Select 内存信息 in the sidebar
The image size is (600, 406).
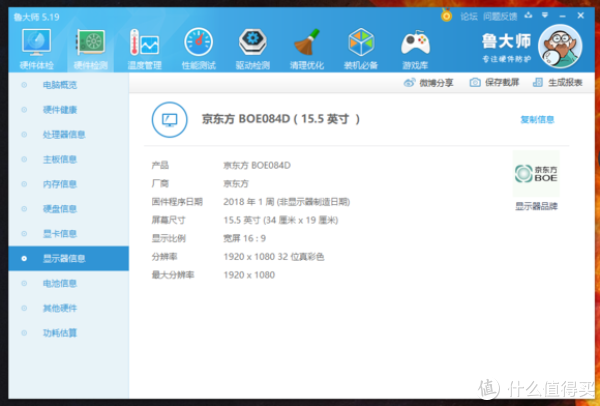pos(68,184)
